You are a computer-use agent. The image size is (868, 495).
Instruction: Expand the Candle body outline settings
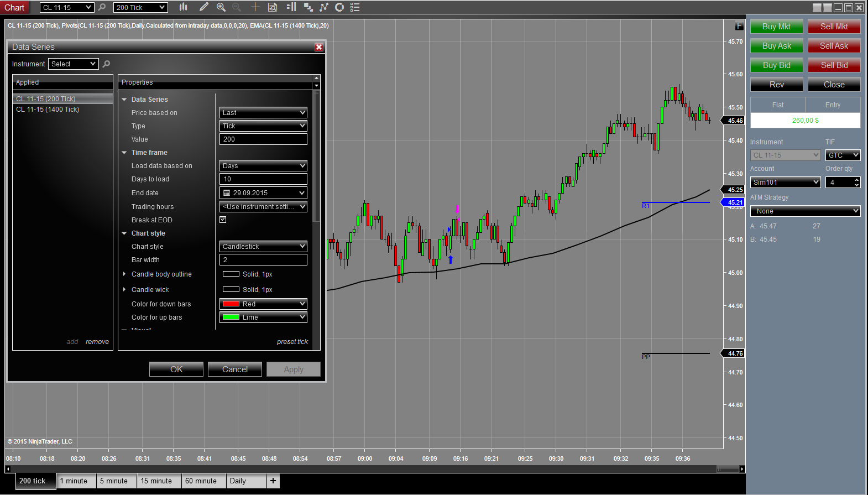pos(124,274)
